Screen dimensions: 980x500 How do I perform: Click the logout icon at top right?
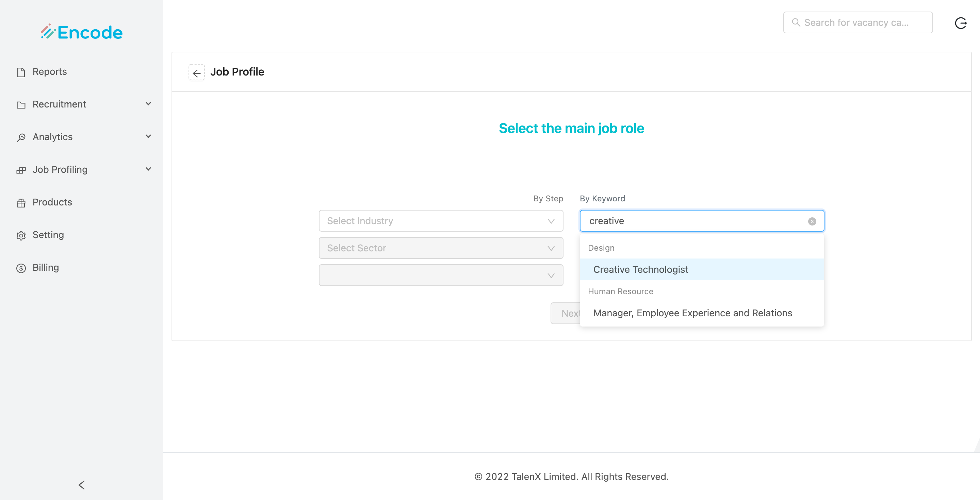[960, 23]
